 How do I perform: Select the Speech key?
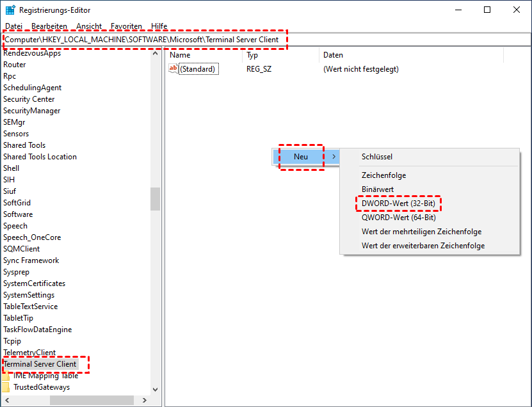pyautogui.click(x=15, y=226)
